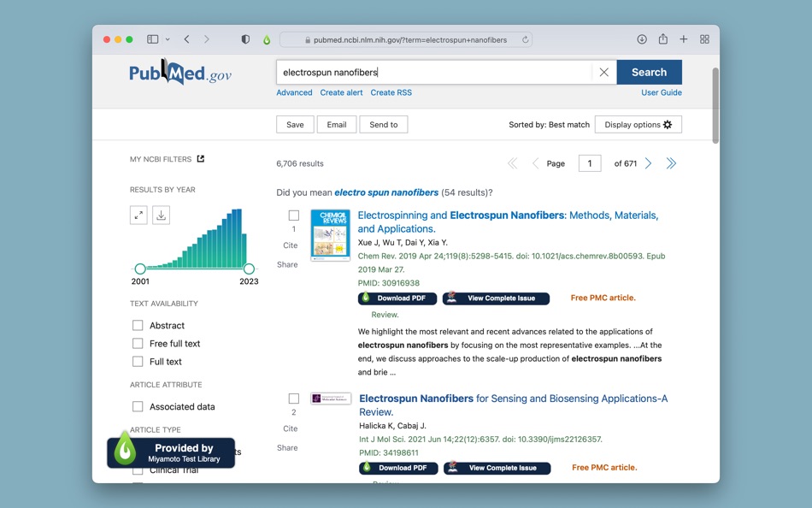Viewport: 812px width, 508px height.
Task: Select checkbox for result 2
Action: tap(294, 399)
